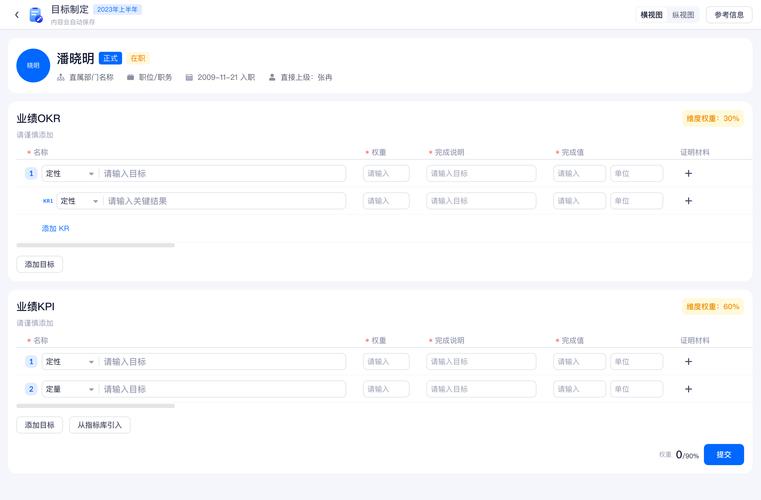Click the OKR section horizontal scrollbar
The image size is (761, 500).
96,245
